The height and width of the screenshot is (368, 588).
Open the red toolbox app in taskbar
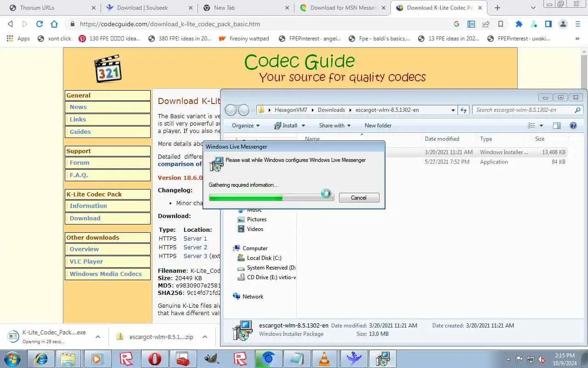[183, 359]
